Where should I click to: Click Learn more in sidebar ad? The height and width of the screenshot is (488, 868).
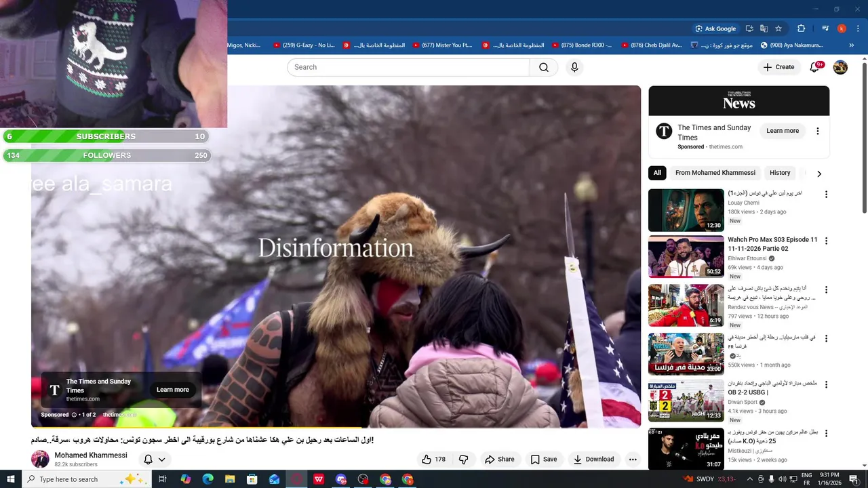pyautogui.click(x=783, y=131)
